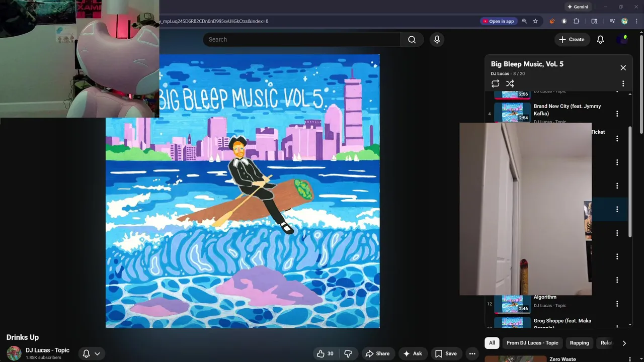Toggle shuffle playlist icon
Screen dimensions: 644x362
coord(510,83)
